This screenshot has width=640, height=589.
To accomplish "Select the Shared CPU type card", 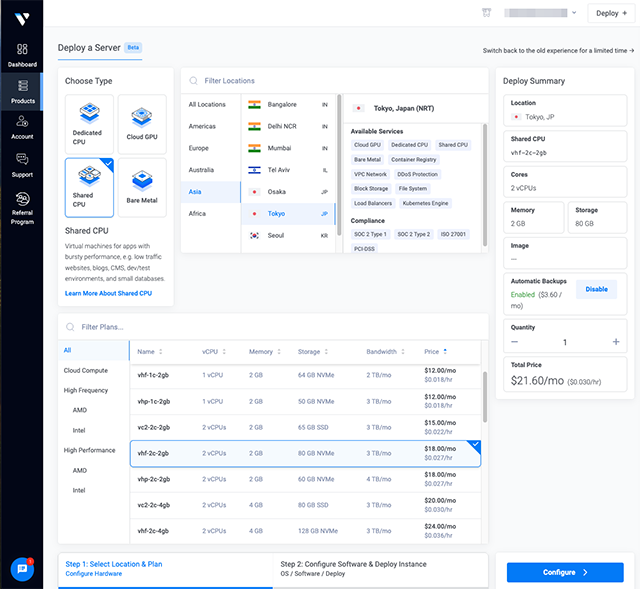I will coord(89,187).
